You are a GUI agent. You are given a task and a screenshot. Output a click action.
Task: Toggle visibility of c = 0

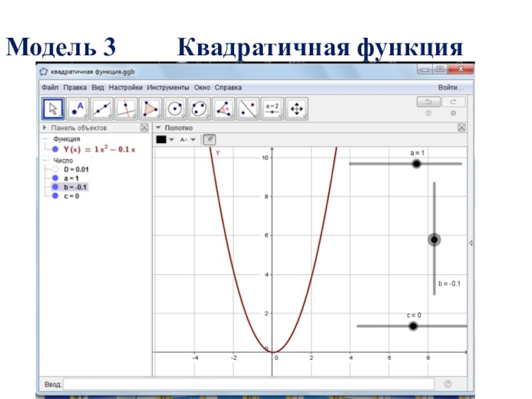tap(55, 196)
